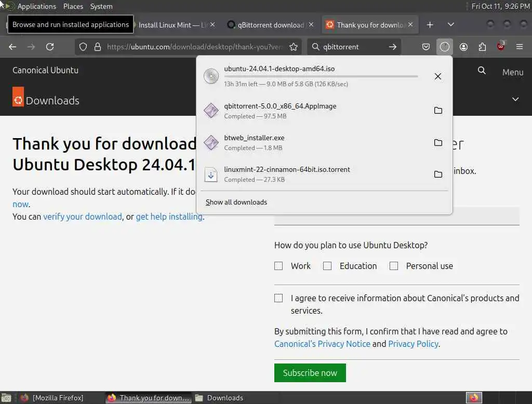Follow the get help installing link
532x404 pixels.
[169, 217]
